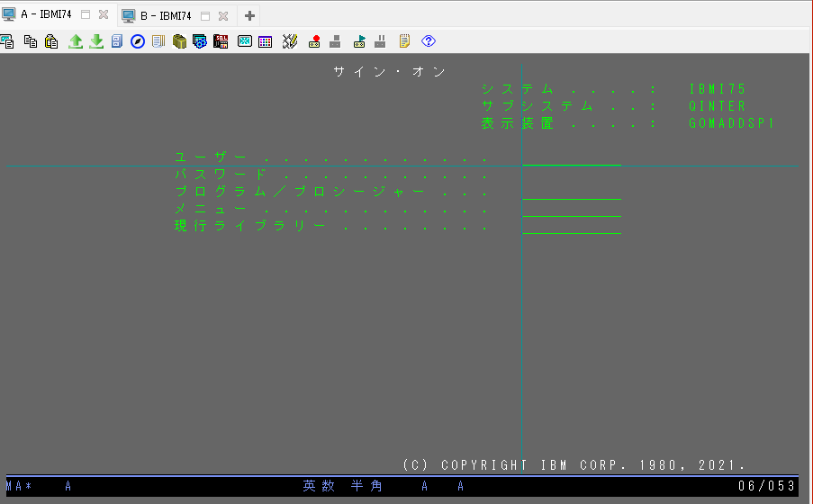
Task: Detach the B - IBMI74 tab window icon
Action: [205, 16]
